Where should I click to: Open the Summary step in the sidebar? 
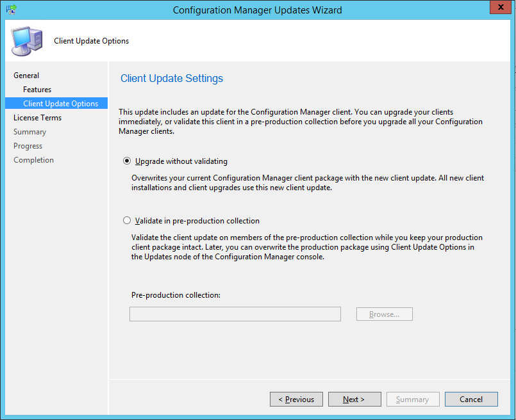click(x=30, y=132)
